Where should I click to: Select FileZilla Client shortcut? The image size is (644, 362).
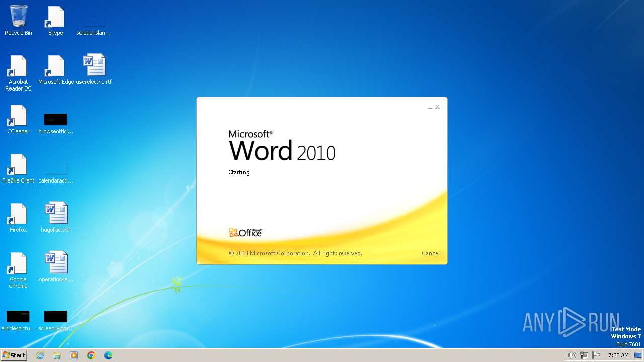coord(18,168)
